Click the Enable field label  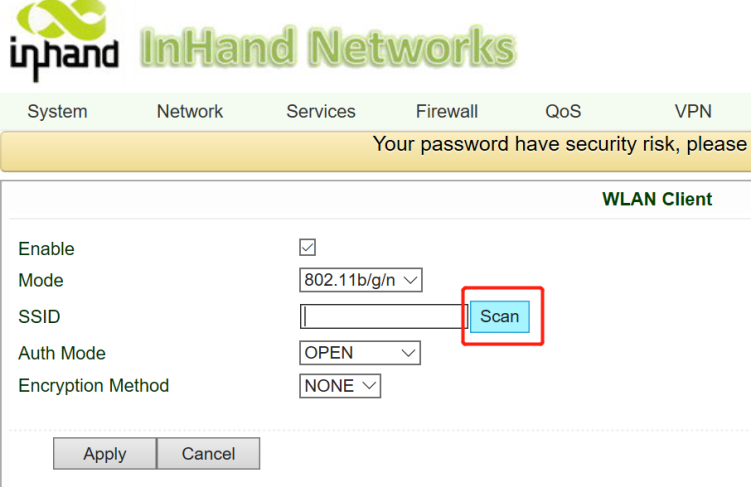tap(46, 249)
